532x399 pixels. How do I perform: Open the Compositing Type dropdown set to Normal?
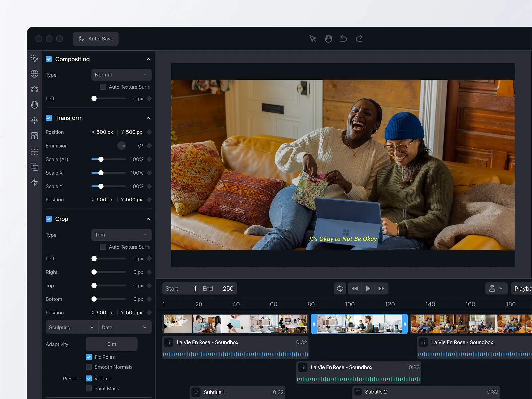(121, 75)
